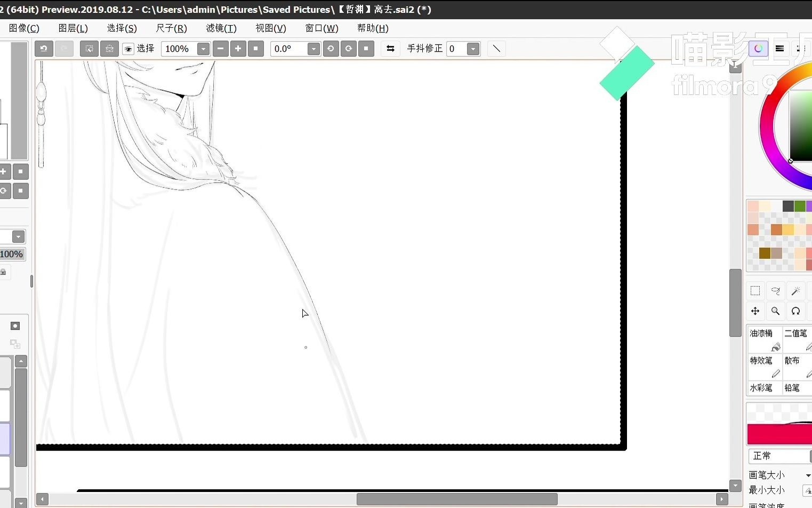Click the layer mask icon
The width and height of the screenshot is (812, 508).
click(x=15, y=326)
